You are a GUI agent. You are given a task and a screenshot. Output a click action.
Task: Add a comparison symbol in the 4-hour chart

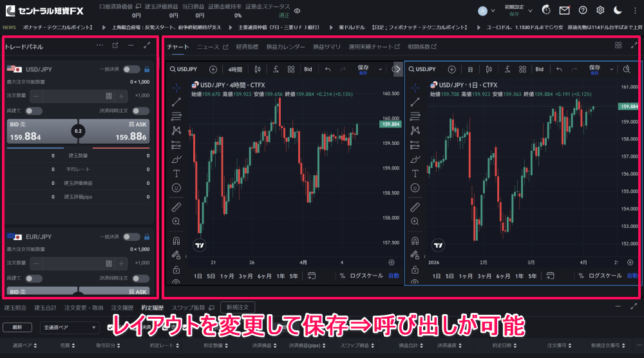tap(213, 70)
